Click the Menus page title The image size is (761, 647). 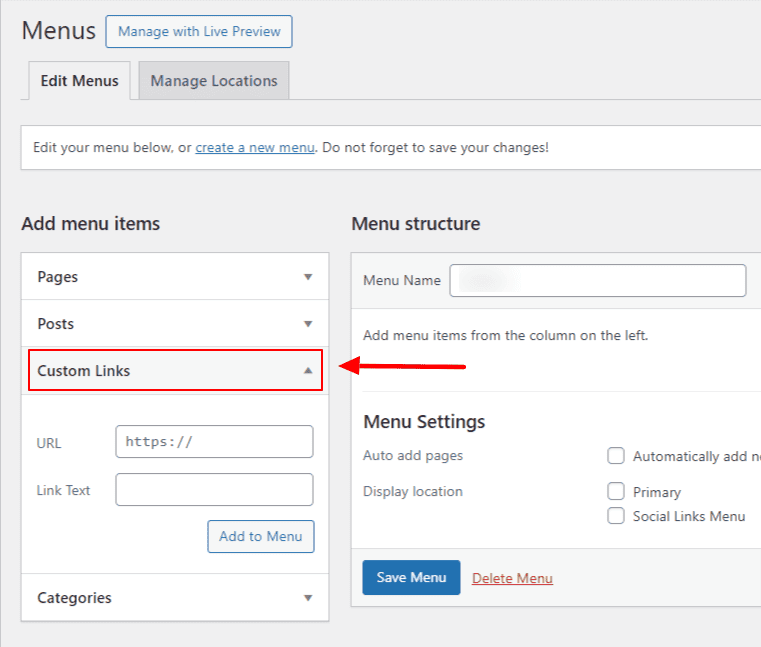click(59, 31)
